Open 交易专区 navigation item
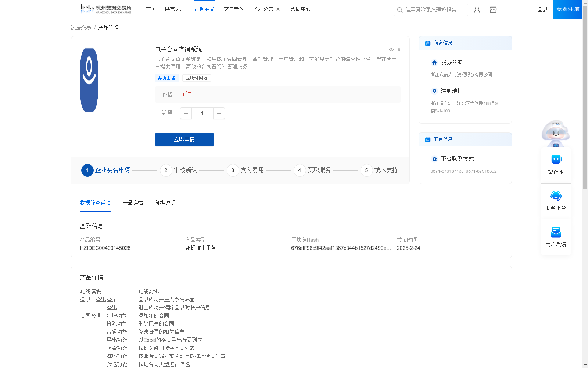The image size is (588, 368). coord(234,9)
